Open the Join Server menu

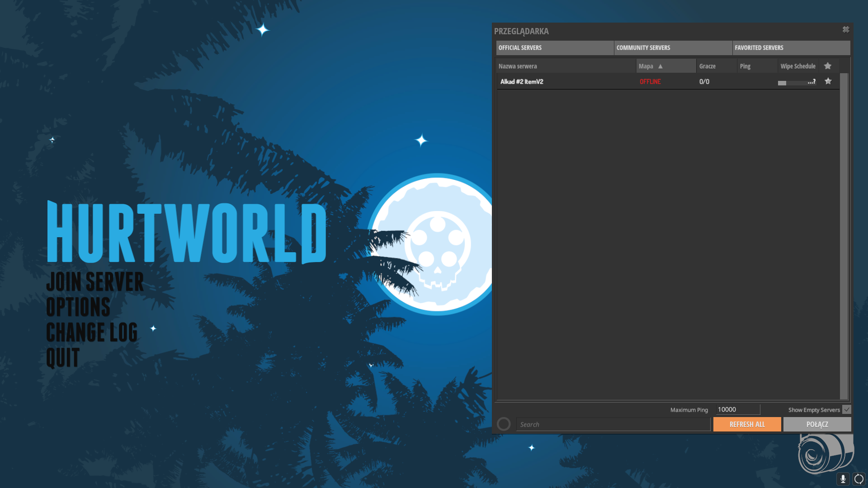[x=95, y=282]
